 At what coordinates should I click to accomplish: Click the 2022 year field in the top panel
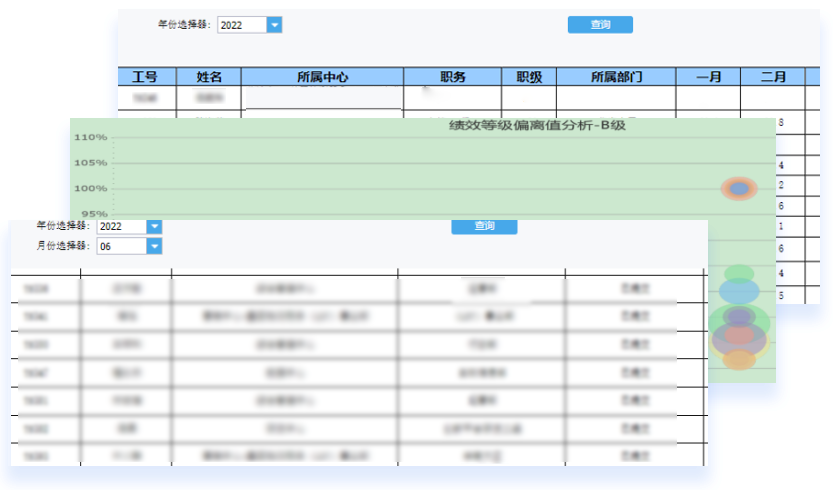click(242, 25)
